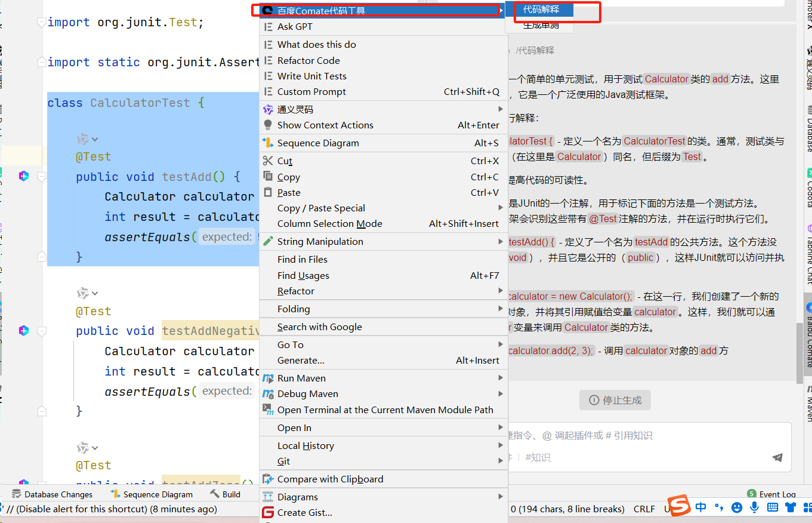
Task: Expand the 通义灵码 submenu
Action: pyautogui.click(x=384, y=109)
